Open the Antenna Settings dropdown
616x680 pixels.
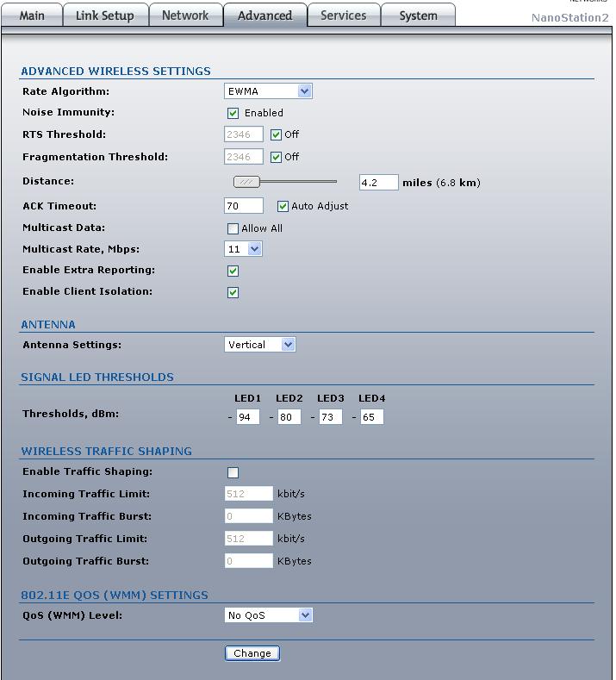[x=260, y=345]
